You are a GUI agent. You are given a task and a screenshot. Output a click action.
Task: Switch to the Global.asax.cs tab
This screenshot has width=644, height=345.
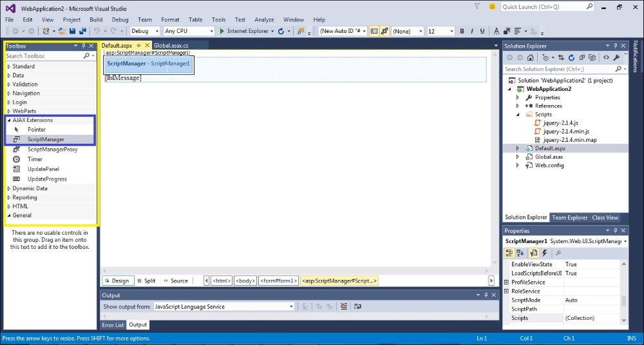click(171, 46)
